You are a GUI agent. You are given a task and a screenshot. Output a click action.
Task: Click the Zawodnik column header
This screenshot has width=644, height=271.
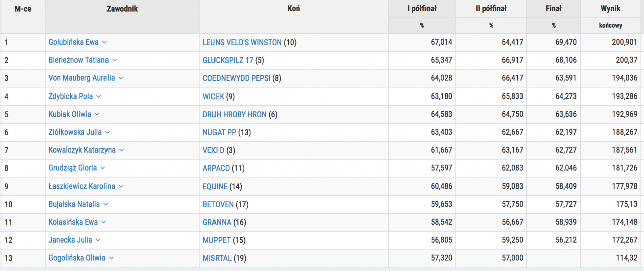[x=122, y=9]
